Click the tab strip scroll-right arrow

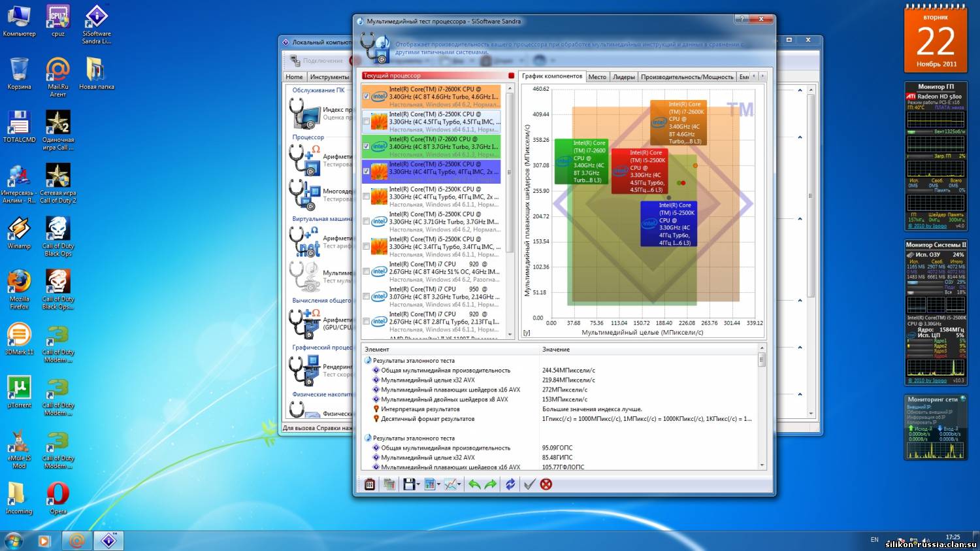click(x=762, y=76)
